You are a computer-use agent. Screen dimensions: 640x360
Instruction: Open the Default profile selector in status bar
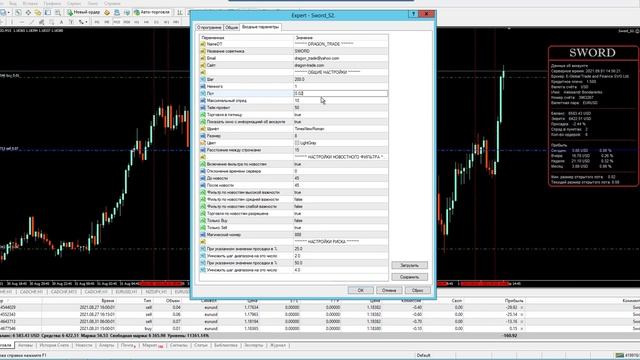[x=423, y=356]
